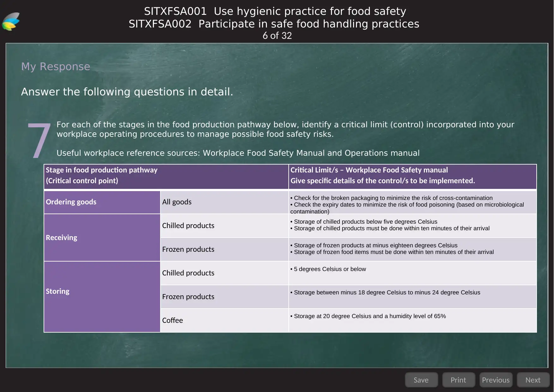Edit the Receiving Chilled products response field
Screen dimensions: 554x392
pos(412,226)
